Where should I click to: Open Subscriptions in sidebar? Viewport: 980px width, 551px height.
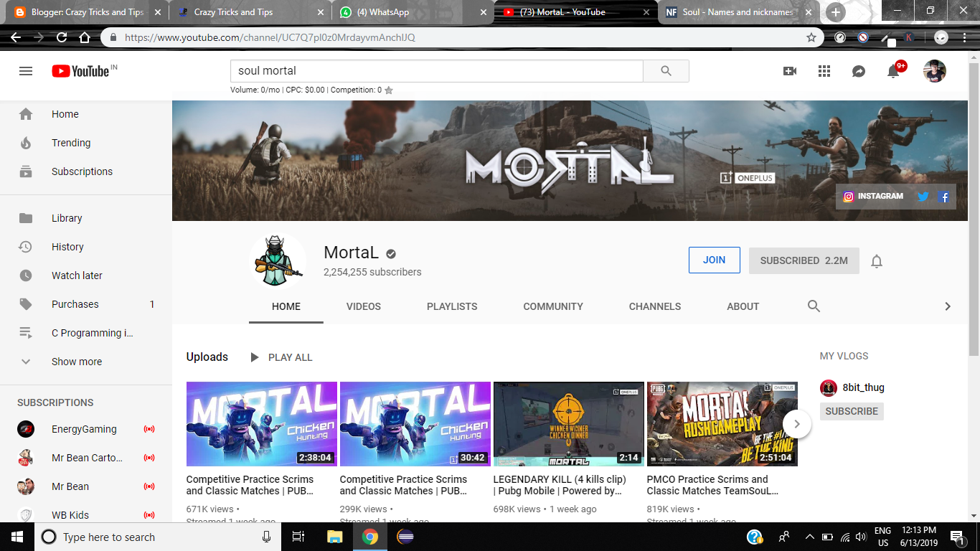86,171
